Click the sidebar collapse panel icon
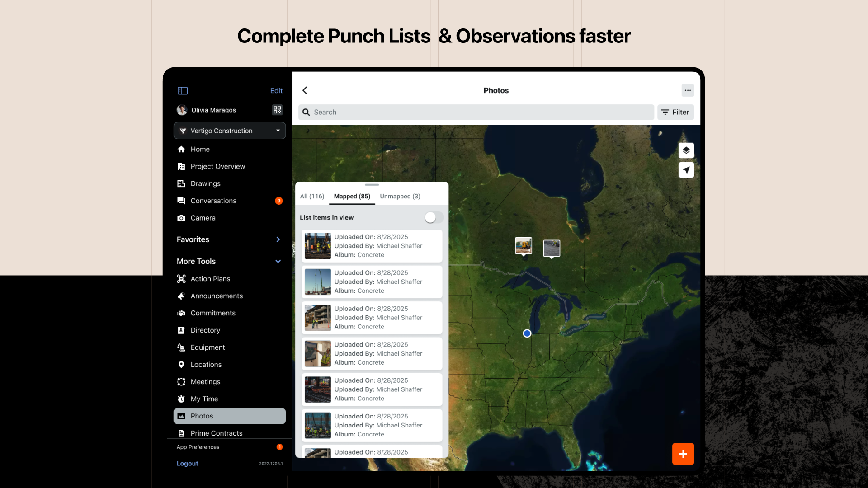The image size is (868, 488). tap(183, 91)
